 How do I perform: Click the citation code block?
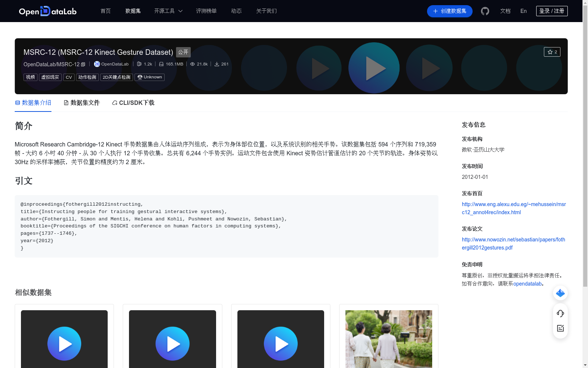[226, 226]
